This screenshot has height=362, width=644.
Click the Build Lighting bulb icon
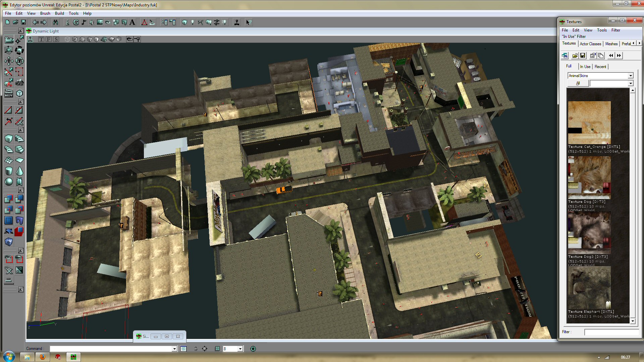193,22
